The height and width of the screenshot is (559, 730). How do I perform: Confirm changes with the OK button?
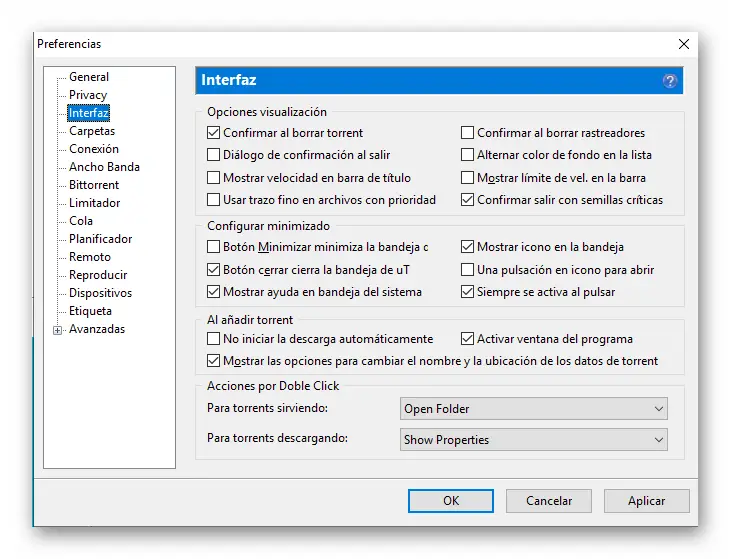(451, 501)
